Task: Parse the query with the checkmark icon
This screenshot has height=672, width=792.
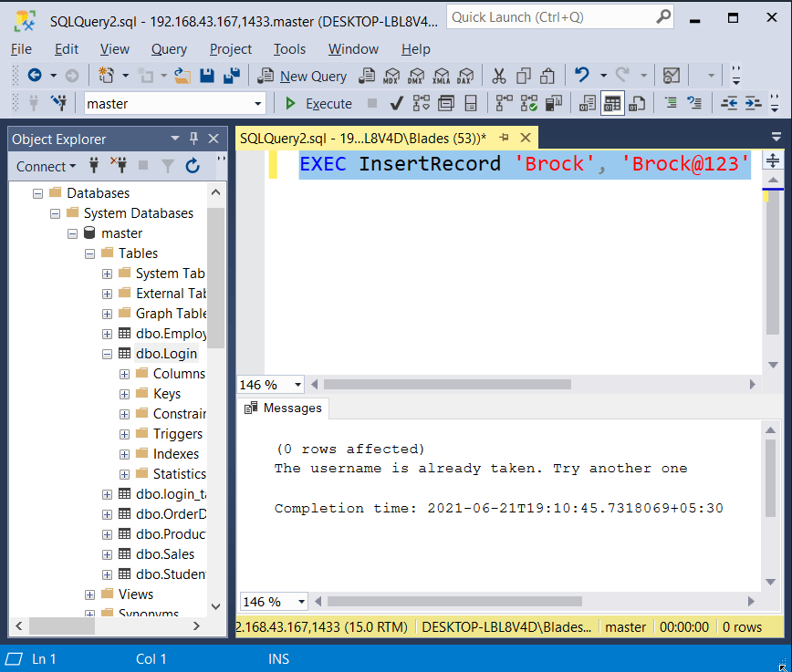Action: (396, 103)
